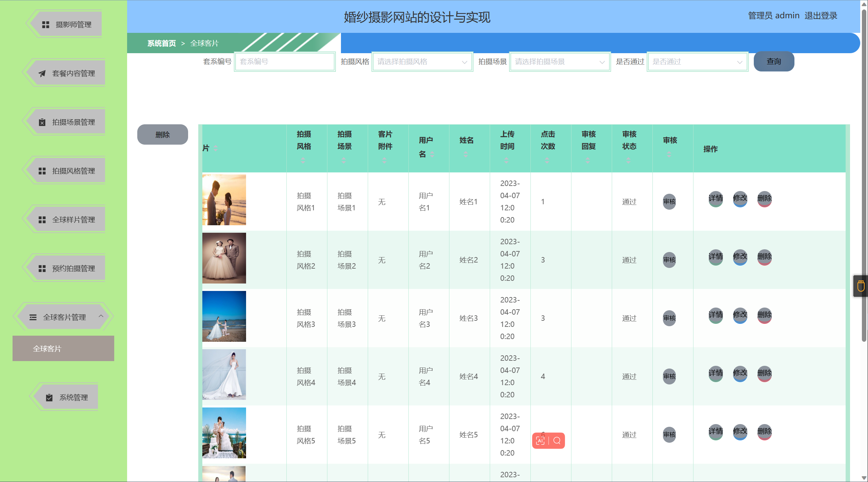This screenshot has width=868, height=482.
Task: Click the 摄影师管理 grid icon
Action: 45,25
